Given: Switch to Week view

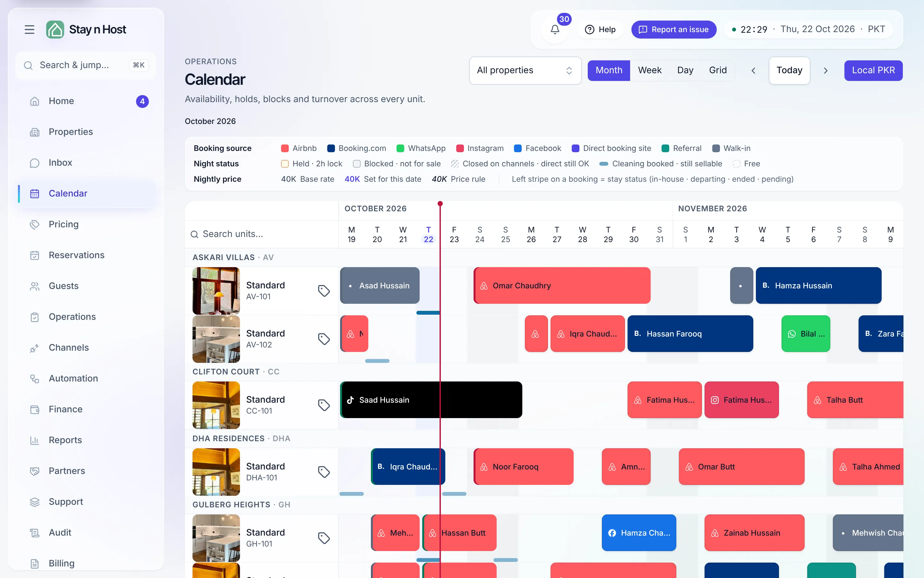Looking at the screenshot, I should (649, 70).
